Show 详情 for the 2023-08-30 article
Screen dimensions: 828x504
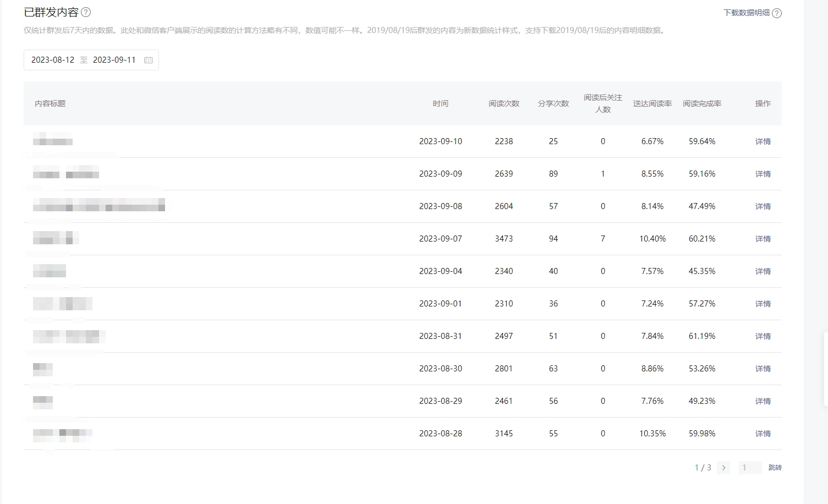763,369
